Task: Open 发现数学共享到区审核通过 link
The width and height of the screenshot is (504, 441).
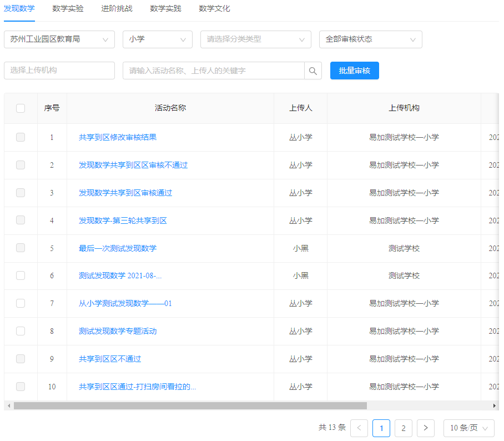Action: pos(125,193)
